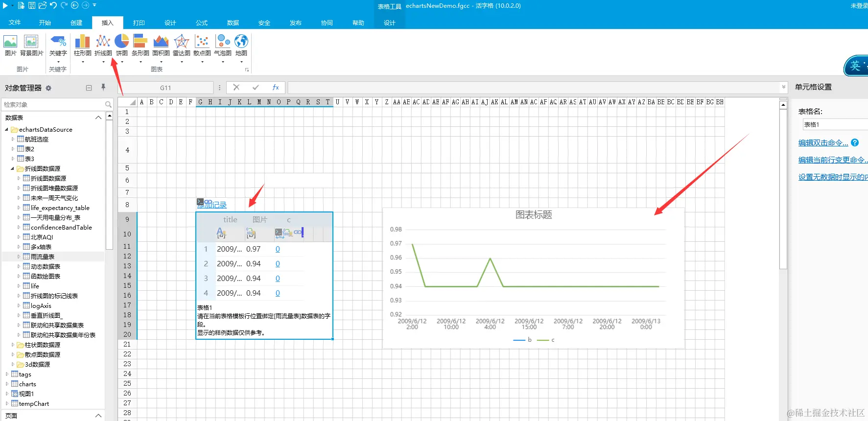This screenshot has width=868, height=421.
Task: Click the 0 hyperlink in table row 4
Action: (x=278, y=293)
